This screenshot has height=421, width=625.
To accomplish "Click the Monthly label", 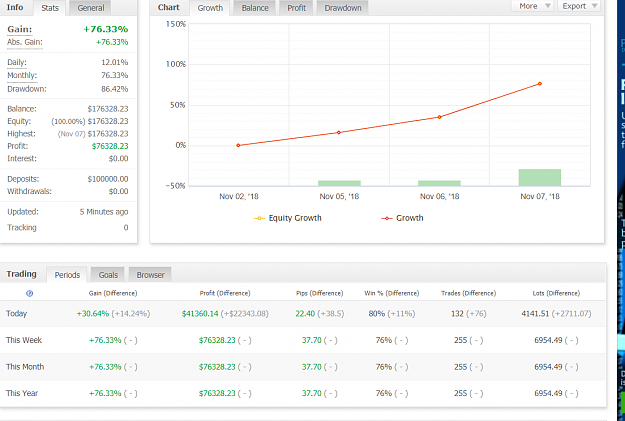I will coord(22,75).
